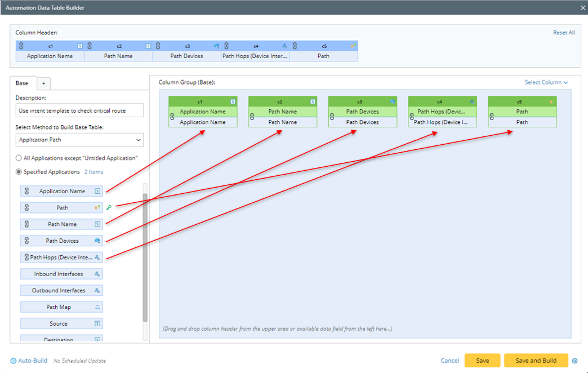Click the interface type icon on header c4
Viewport: 588px width, 373px height.
[x=284, y=46]
